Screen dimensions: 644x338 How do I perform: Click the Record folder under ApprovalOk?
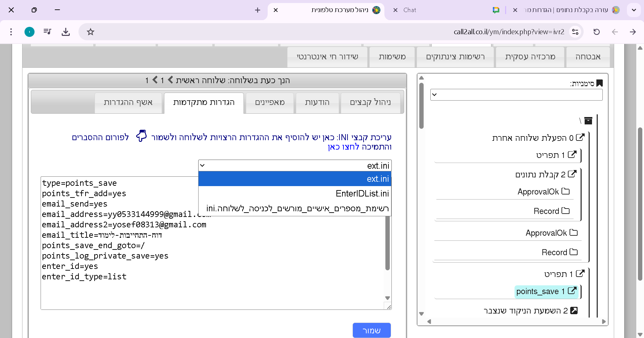[x=551, y=211]
